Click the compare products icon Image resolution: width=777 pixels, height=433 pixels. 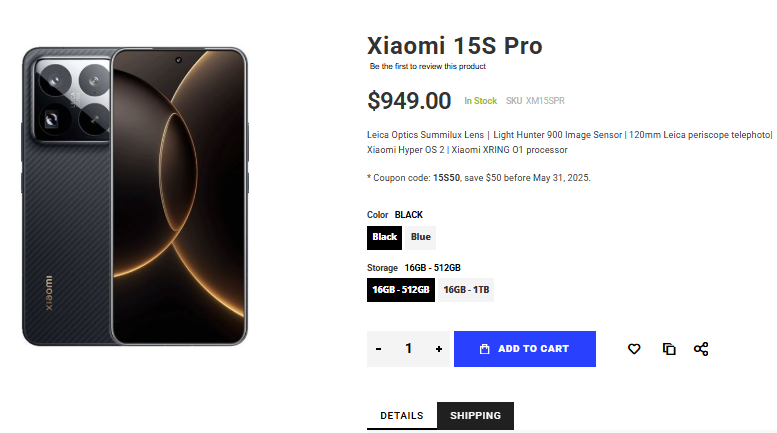click(x=669, y=349)
